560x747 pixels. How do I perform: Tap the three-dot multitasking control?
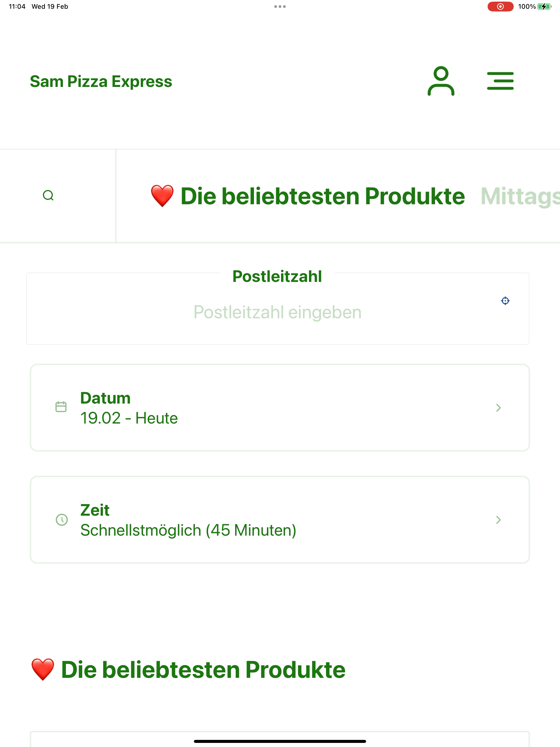[x=280, y=6]
